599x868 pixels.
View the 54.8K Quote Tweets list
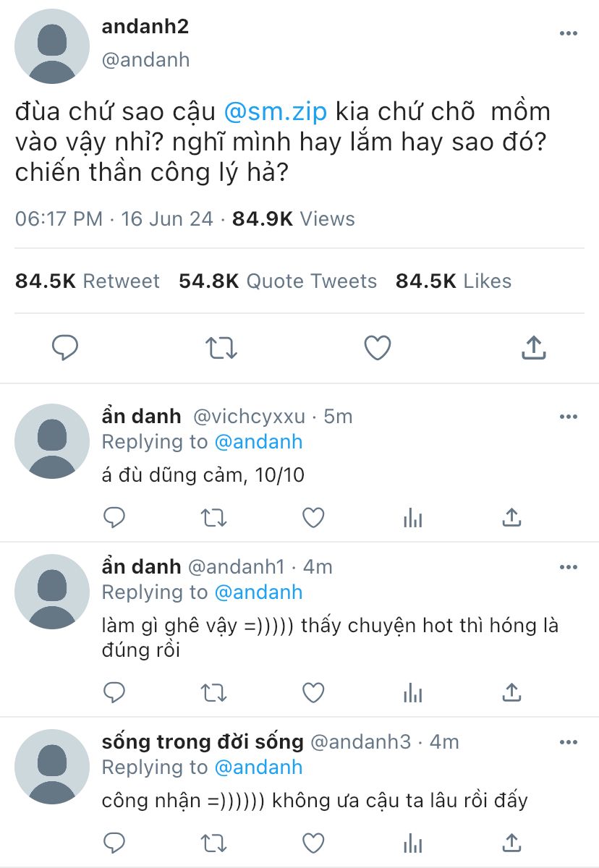click(278, 281)
